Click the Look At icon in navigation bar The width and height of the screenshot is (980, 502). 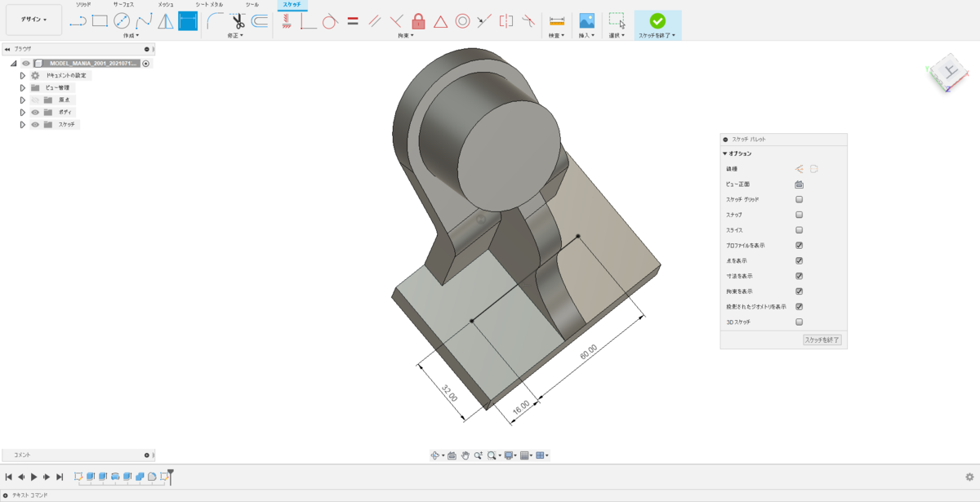coord(452,455)
